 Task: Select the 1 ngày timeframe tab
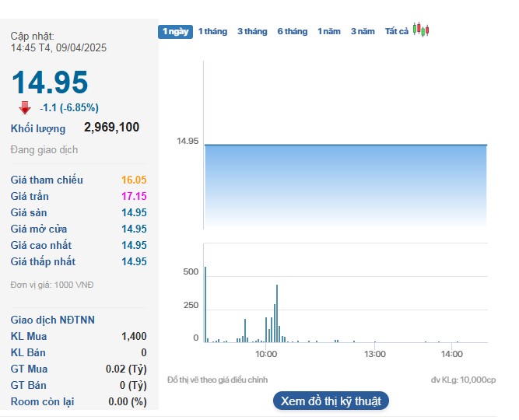175,31
